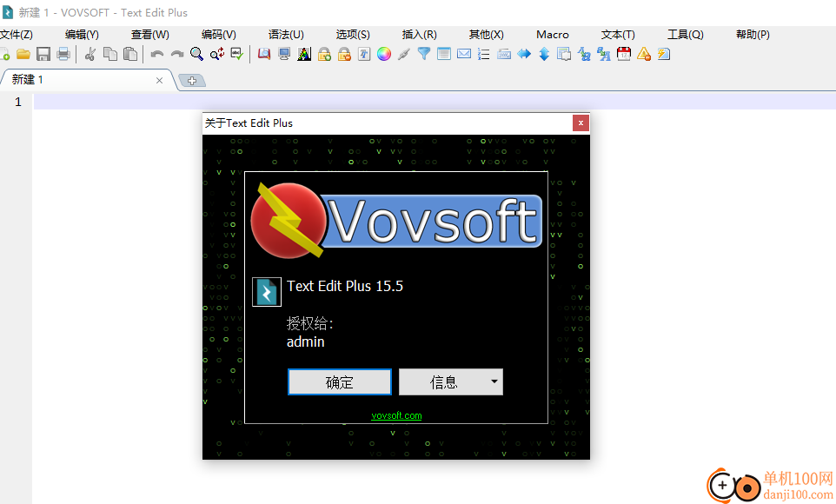Click the Vovsoft logo banner
The image size is (836, 504).
tap(396, 220)
